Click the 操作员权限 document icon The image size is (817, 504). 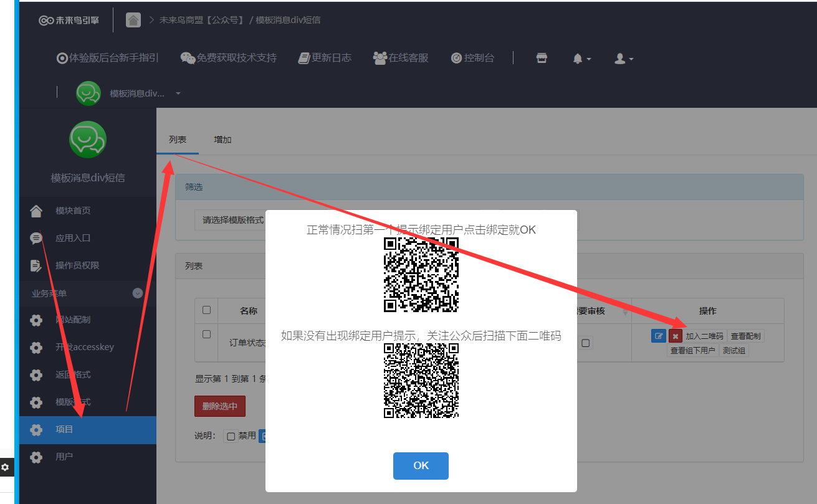36,265
